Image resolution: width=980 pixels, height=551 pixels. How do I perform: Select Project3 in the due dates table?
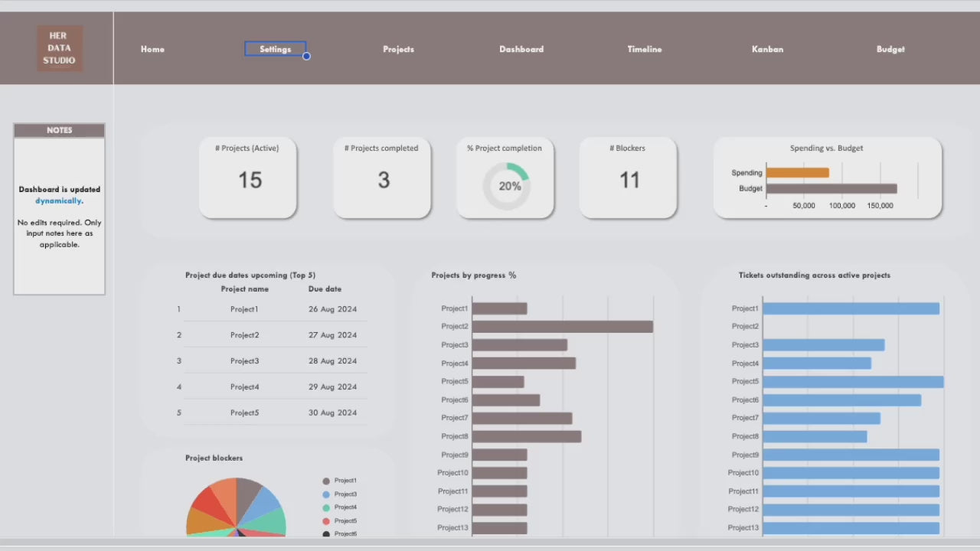pos(244,361)
